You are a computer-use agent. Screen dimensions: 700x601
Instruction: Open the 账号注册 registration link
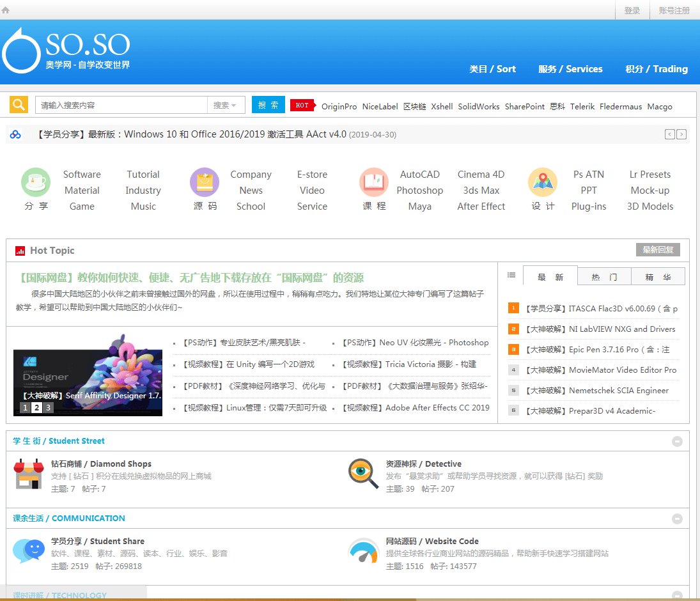pyautogui.click(x=674, y=10)
